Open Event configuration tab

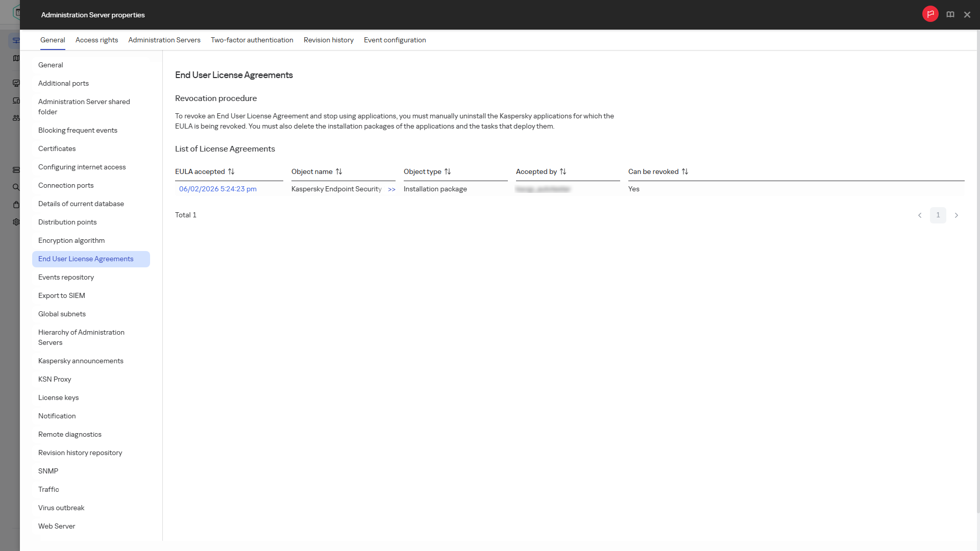[395, 40]
